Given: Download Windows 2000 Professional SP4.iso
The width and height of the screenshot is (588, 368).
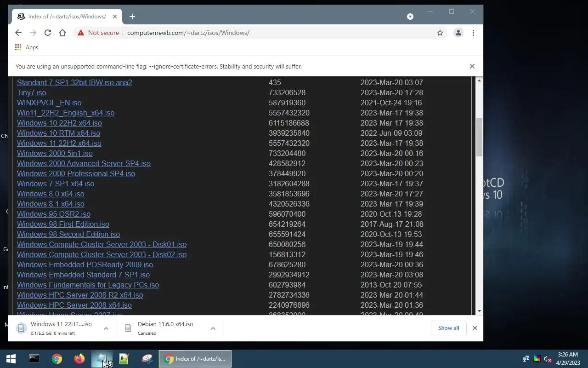Looking at the screenshot, I should 76,173.
